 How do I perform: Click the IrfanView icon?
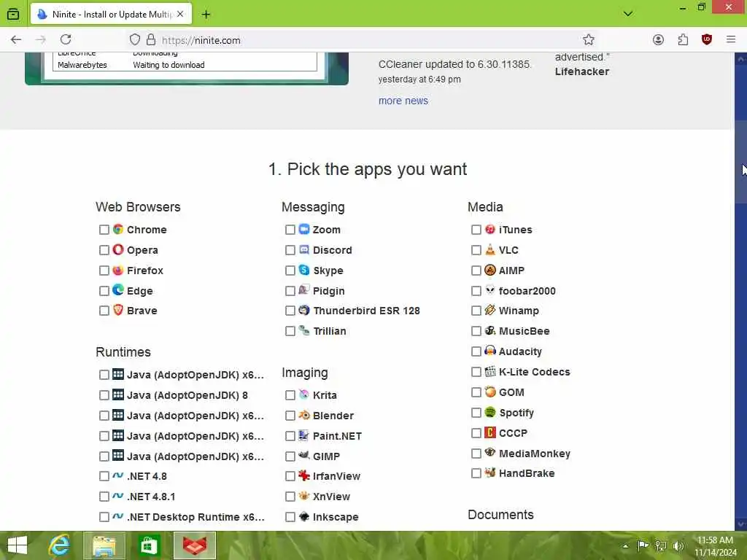coord(304,475)
